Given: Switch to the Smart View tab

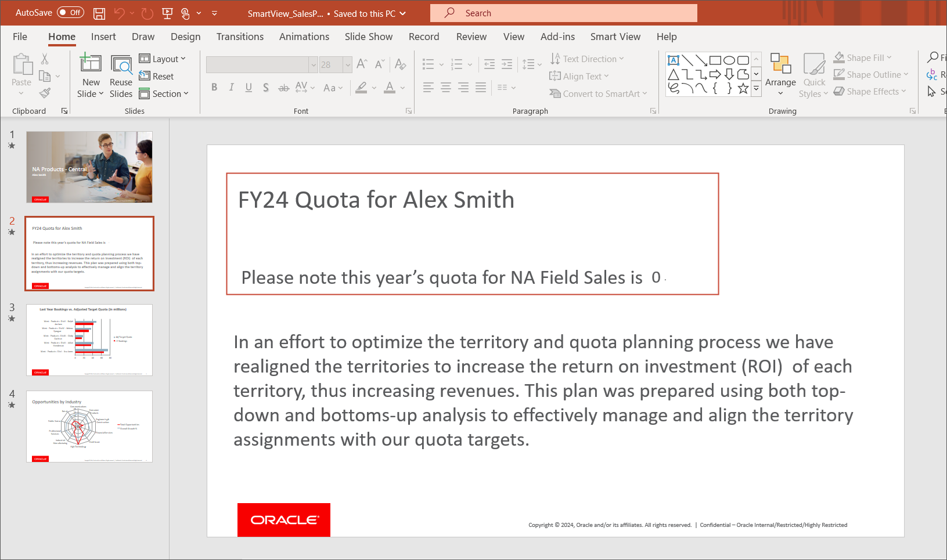Looking at the screenshot, I should coord(615,37).
